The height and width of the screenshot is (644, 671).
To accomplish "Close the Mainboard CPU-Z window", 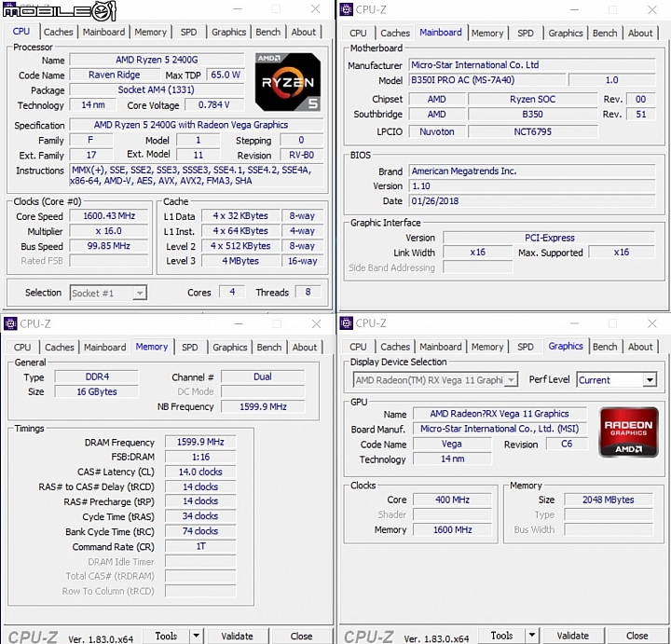I will (x=652, y=9).
